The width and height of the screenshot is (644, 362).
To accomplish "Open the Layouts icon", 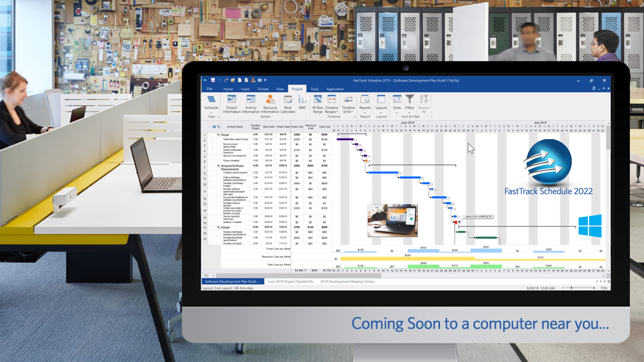I will pos(382,100).
